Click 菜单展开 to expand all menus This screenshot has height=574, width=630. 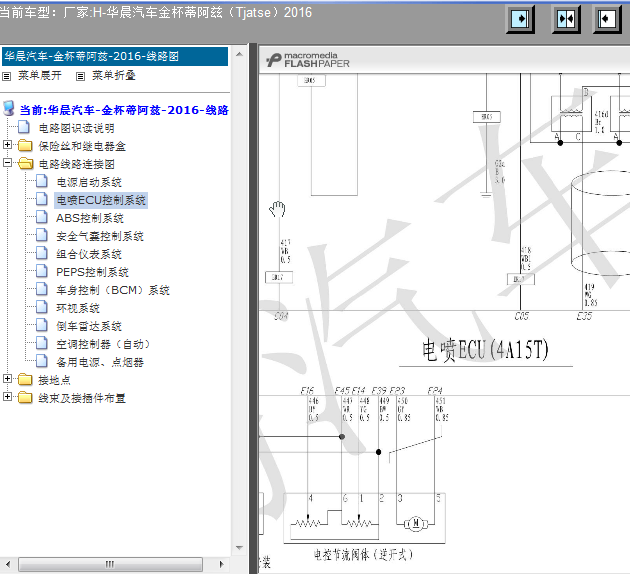tap(39, 76)
